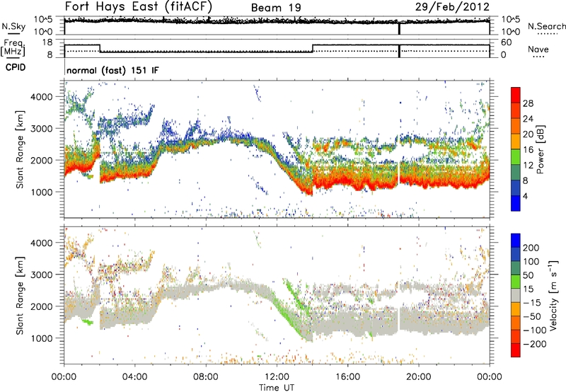Click the '04:00' time tick label
This screenshot has width=566, height=392.
[x=134, y=377]
